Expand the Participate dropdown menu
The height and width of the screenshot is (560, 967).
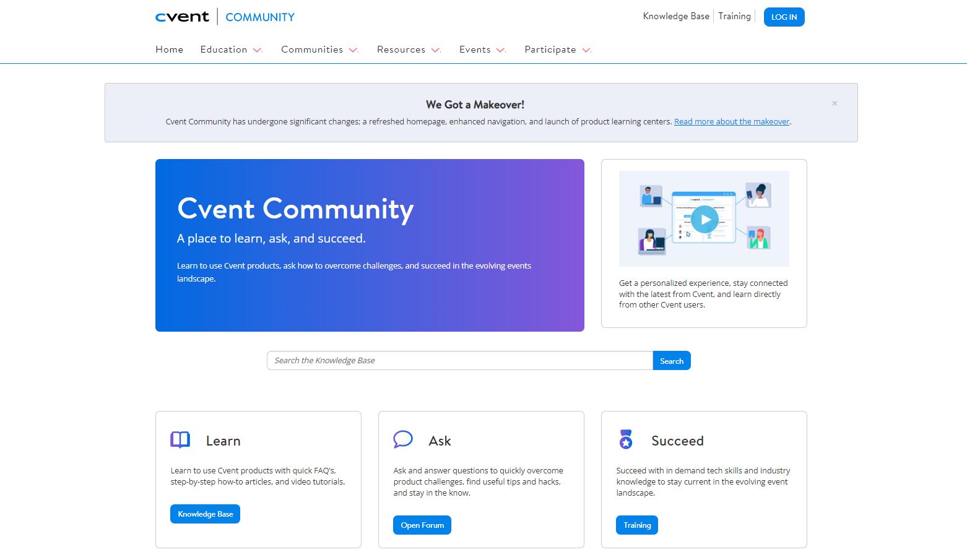point(557,50)
